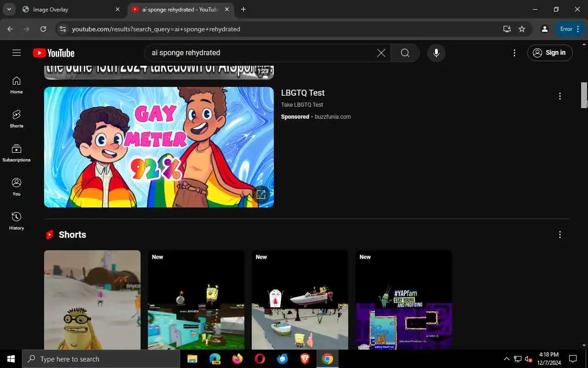Close the ai sponge rehydrated tab
This screenshot has height=368, width=588.
[x=227, y=9]
